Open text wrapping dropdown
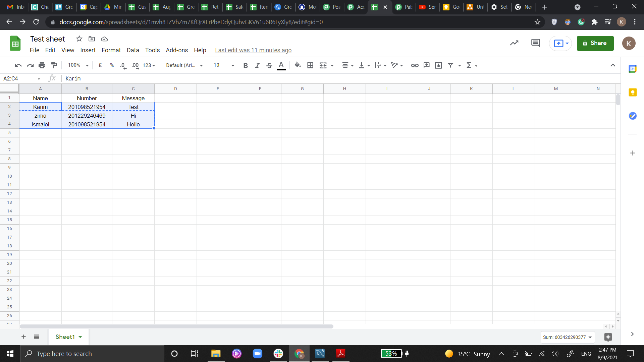Screen dimensions: 644x362 click(x=381, y=65)
